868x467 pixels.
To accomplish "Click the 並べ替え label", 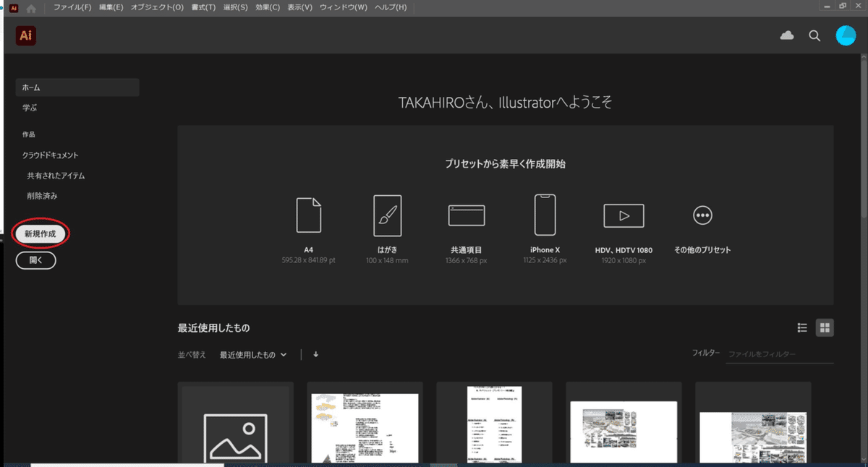I will pyautogui.click(x=192, y=354).
